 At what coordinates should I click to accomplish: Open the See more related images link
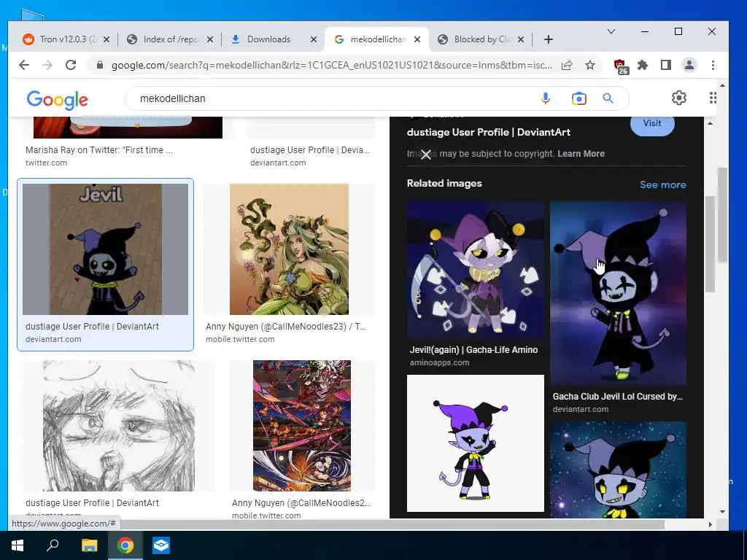point(662,184)
